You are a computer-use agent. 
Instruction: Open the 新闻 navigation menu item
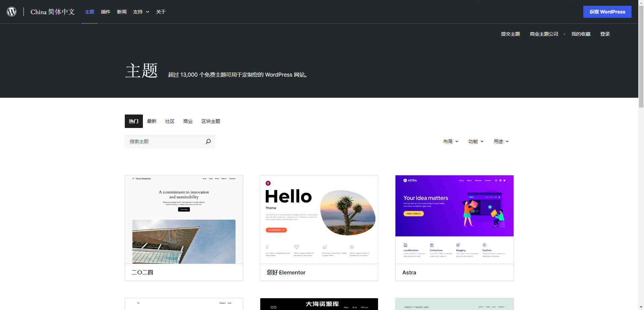pyautogui.click(x=122, y=12)
